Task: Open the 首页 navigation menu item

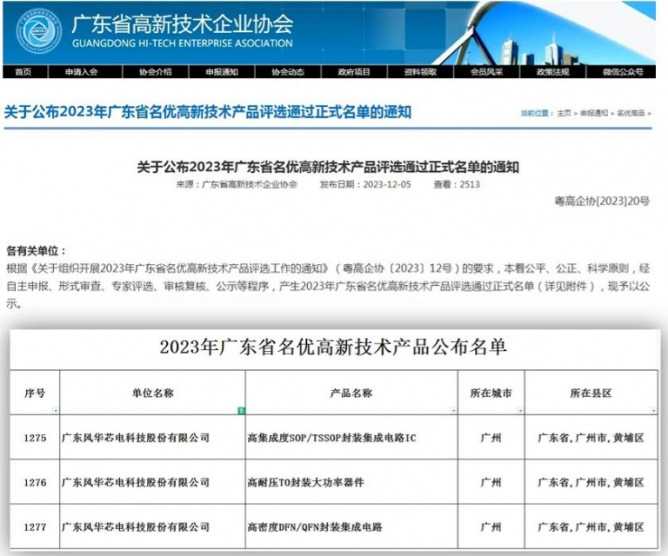Action: 24,72
